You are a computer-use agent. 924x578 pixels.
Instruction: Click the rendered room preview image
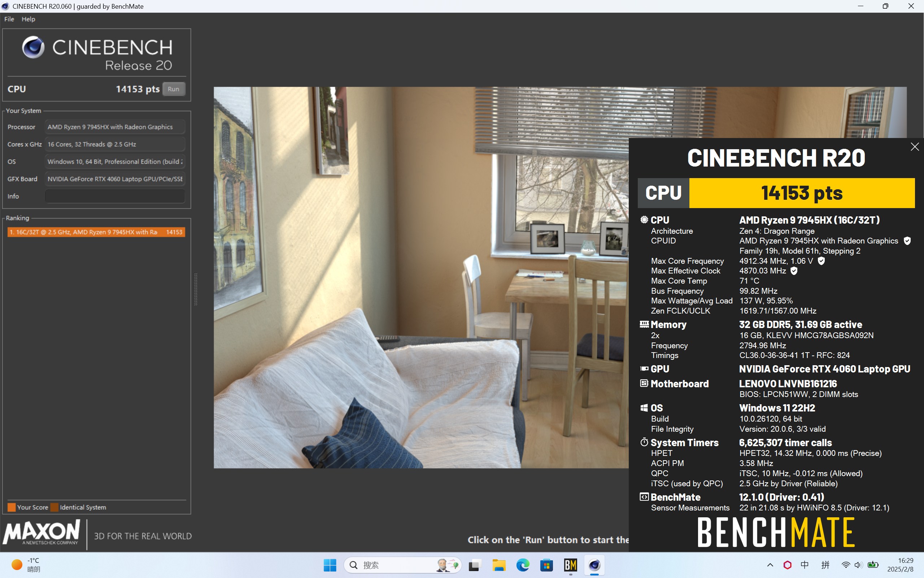[421, 277]
